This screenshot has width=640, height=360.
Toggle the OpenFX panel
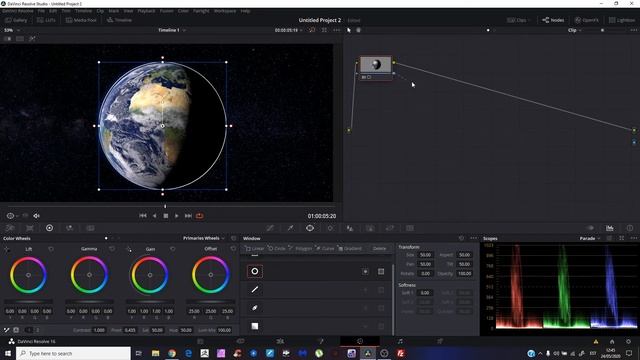[x=587, y=20]
